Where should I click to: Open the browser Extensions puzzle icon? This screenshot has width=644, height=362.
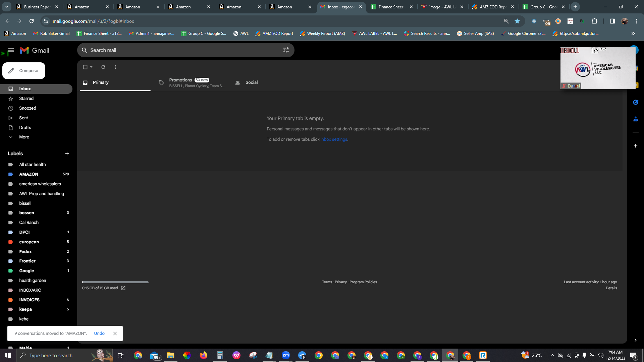point(595,21)
